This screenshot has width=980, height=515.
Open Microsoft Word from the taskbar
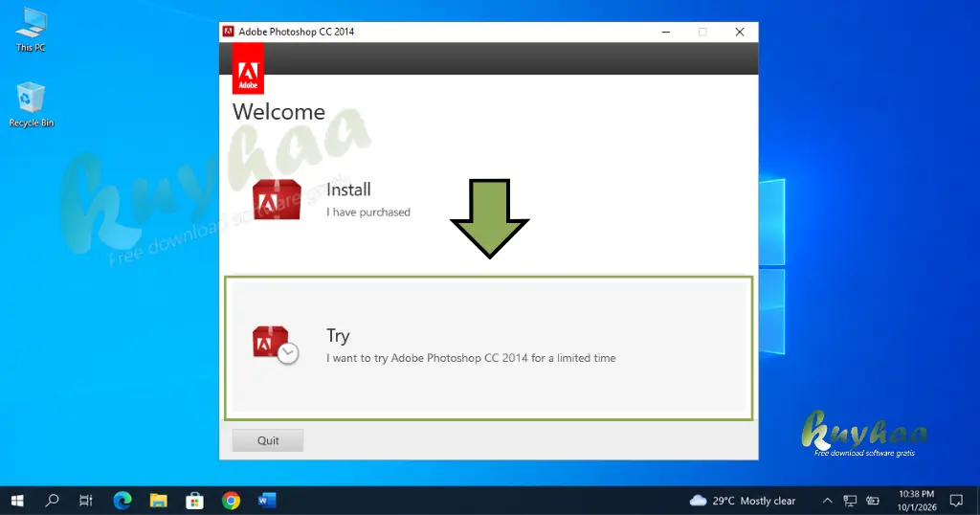click(267, 501)
